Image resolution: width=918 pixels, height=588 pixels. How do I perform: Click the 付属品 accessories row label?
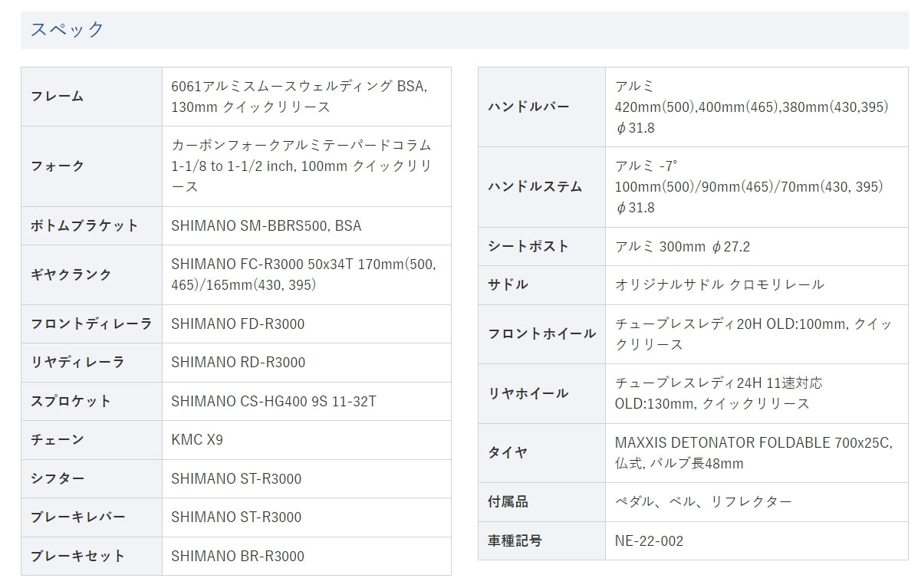click(x=508, y=501)
